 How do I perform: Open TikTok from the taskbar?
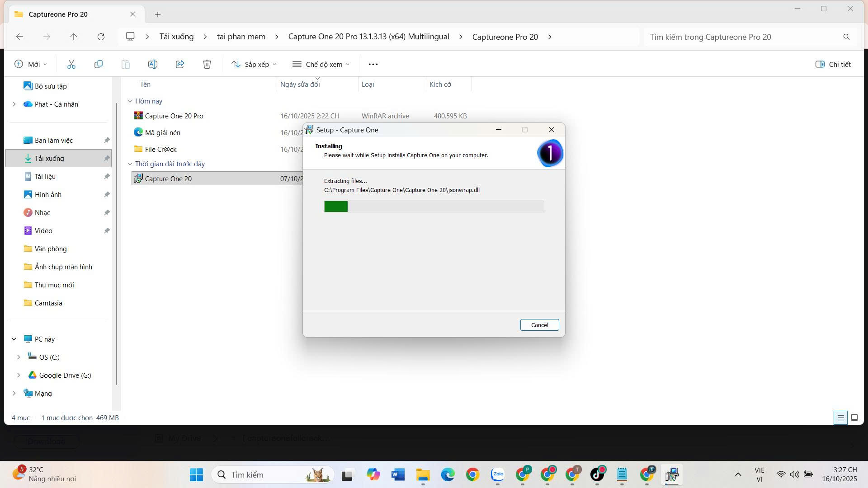tap(597, 474)
